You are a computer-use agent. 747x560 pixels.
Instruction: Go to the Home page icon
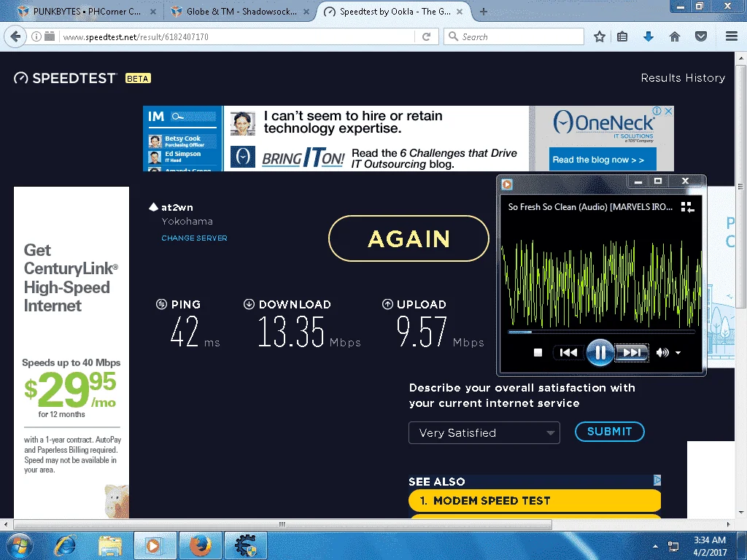click(x=675, y=36)
